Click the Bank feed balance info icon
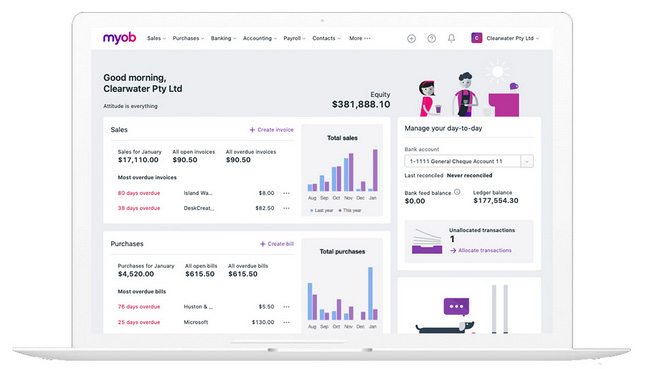 tap(457, 192)
